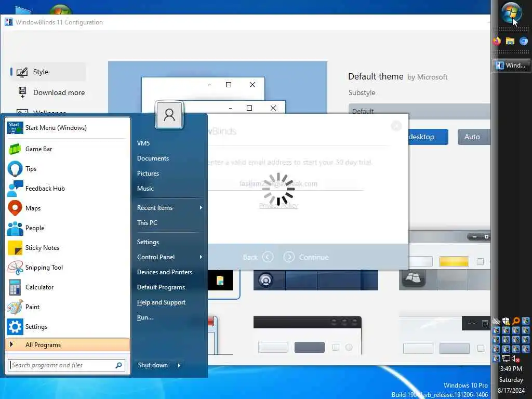Image resolution: width=532 pixels, height=399 pixels.
Task: Select Download more in WindowBlinds sidebar
Action: pos(51,92)
